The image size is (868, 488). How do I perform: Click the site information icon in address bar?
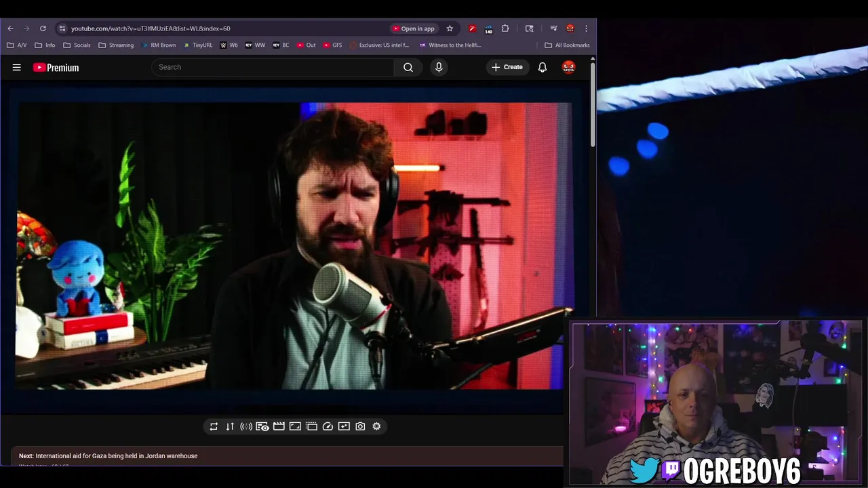click(x=62, y=28)
